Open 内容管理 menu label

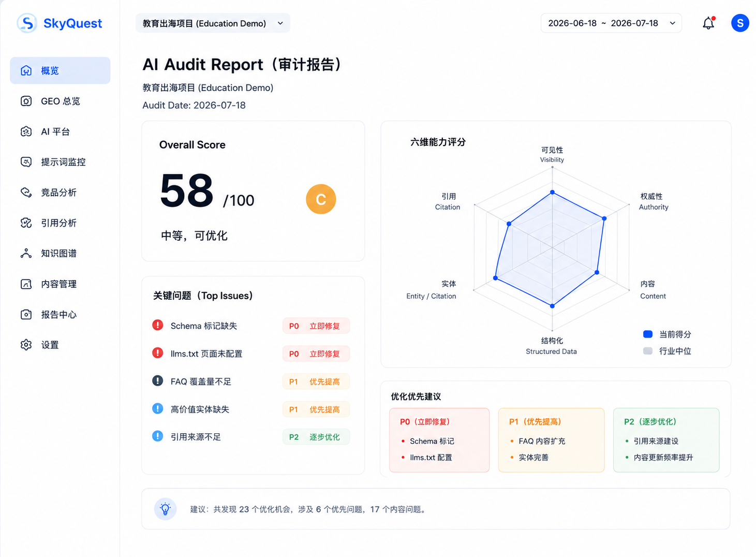pyautogui.click(x=58, y=284)
